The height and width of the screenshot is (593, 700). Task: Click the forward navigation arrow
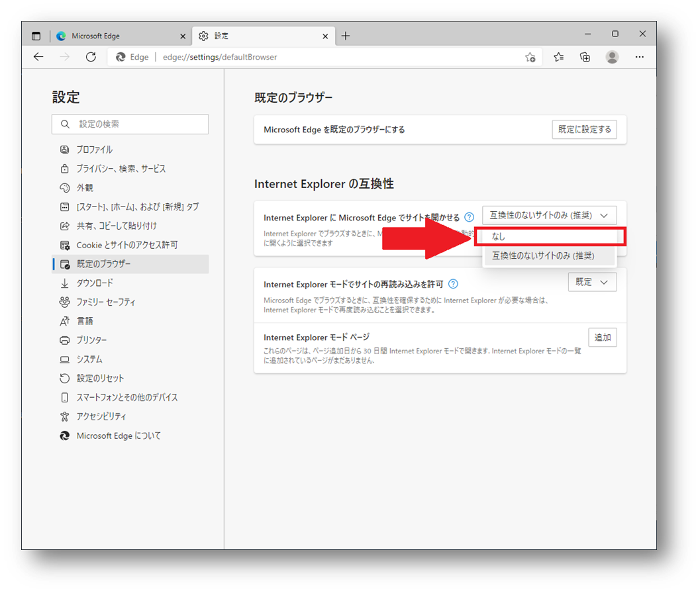(65, 57)
